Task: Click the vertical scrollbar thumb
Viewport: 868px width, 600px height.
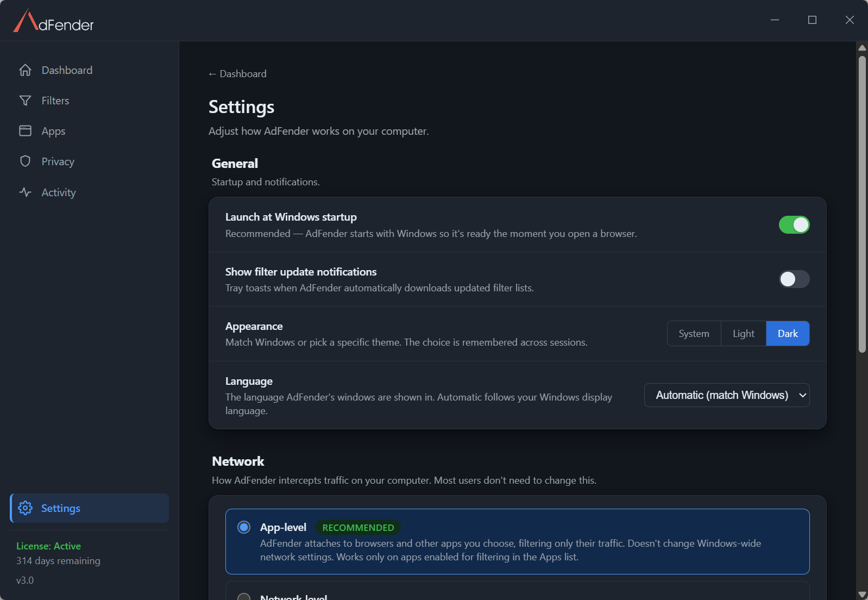Action: point(862,204)
